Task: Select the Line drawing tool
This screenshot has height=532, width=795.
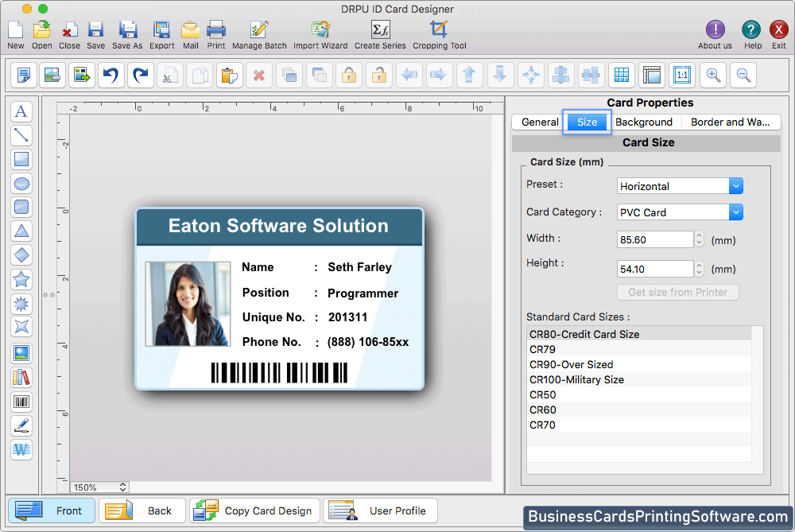Action: 21,135
